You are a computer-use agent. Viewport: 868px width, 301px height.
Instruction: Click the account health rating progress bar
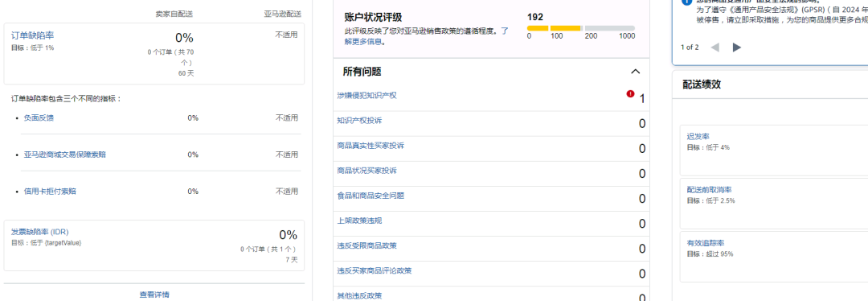(x=581, y=27)
